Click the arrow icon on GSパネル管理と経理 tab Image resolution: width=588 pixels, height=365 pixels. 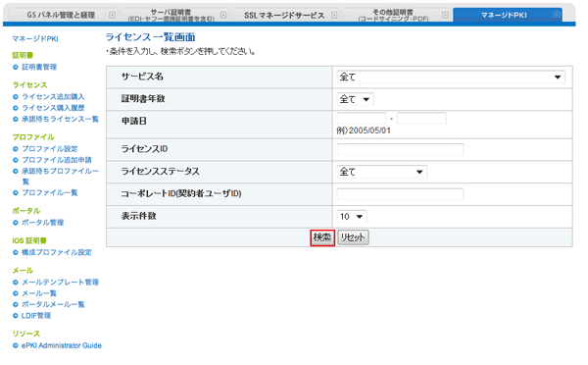point(112,15)
